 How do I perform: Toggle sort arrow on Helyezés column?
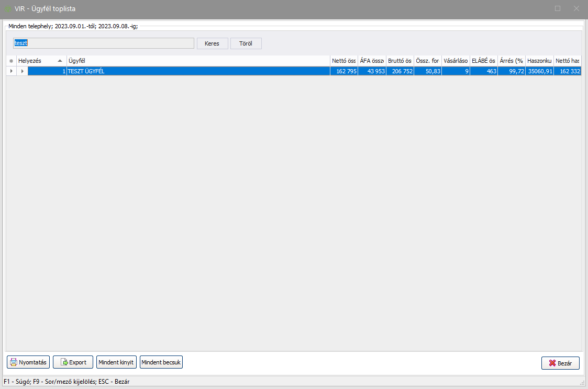(x=60, y=61)
